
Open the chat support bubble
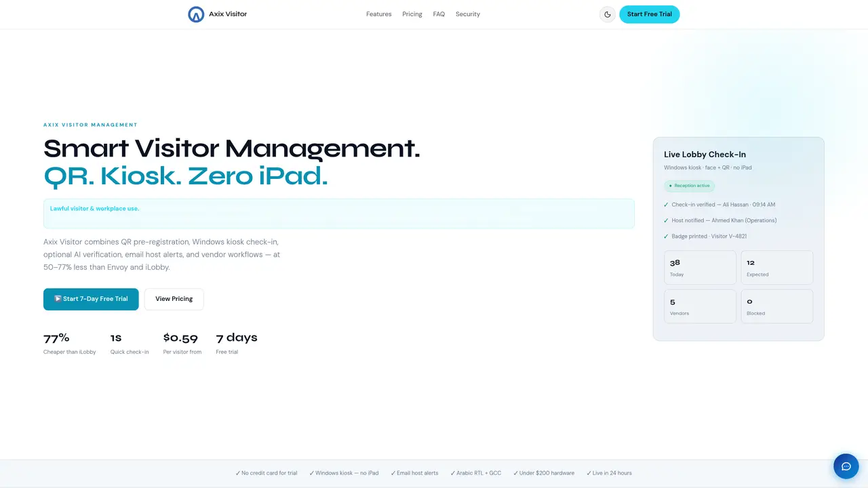pos(846,466)
